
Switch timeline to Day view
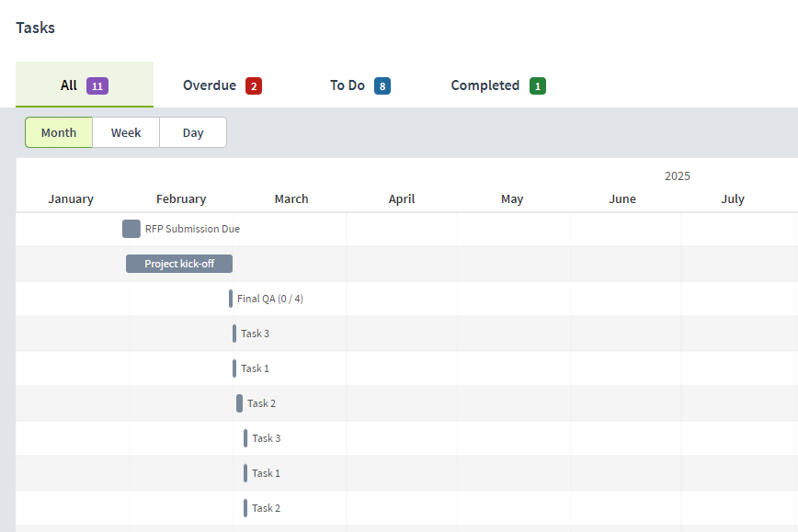[193, 132]
